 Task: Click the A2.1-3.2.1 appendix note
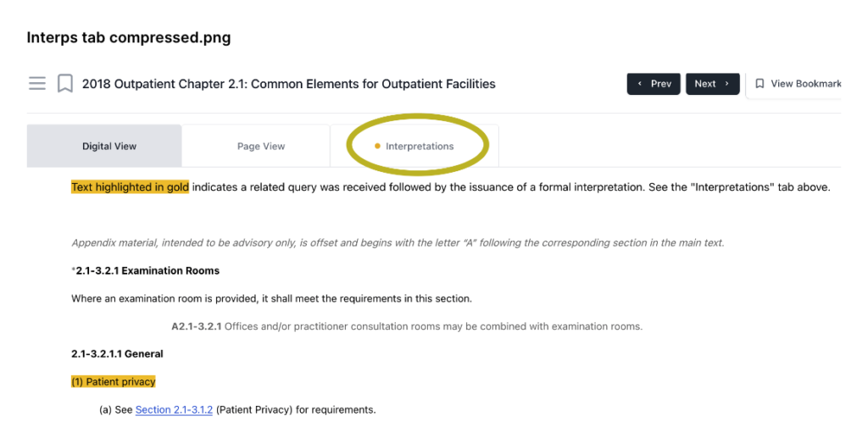click(407, 326)
